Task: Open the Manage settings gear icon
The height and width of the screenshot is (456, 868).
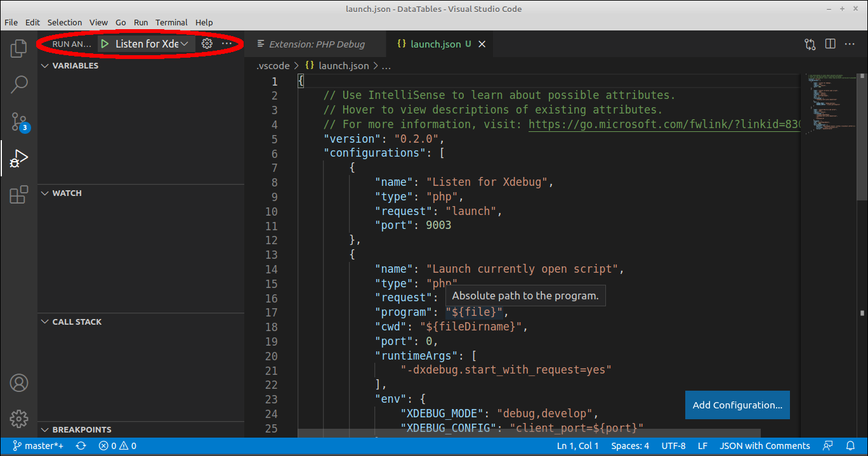Action: pos(18,419)
